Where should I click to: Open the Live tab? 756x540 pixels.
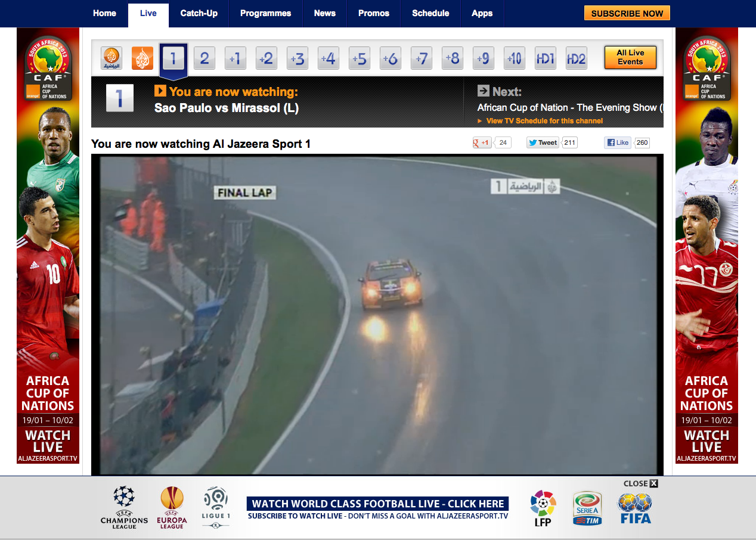(148, 13)
